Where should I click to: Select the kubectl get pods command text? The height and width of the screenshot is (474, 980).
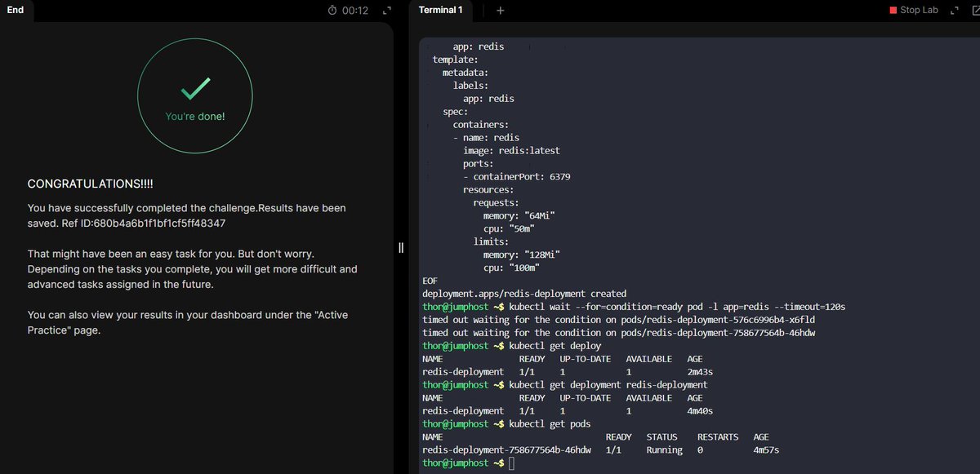click(549, 423)
